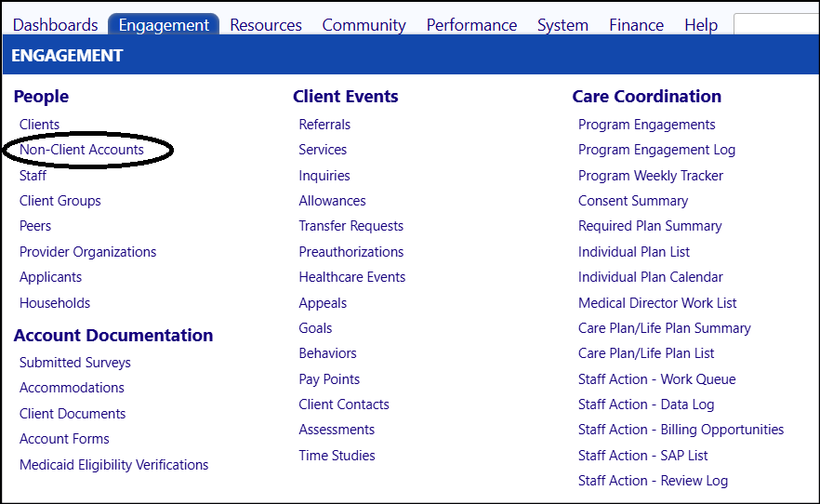820x504 pixels.
Task: Open Submitted Surveys
Action: [74, 363]
